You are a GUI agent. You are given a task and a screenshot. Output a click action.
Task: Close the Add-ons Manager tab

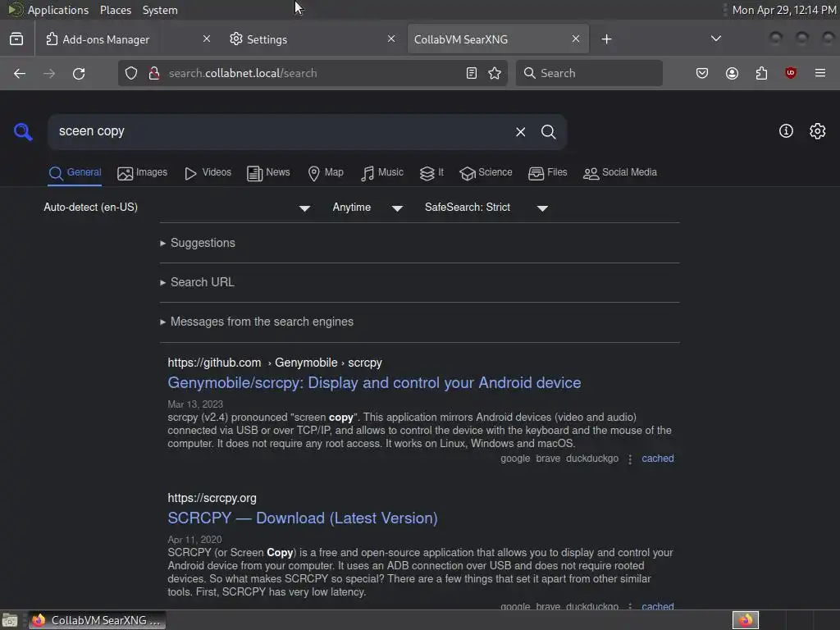(206, 39)
